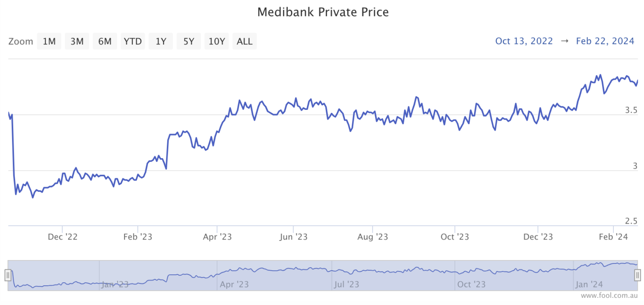Grab the left navigator range handle

tap(8, 275)
